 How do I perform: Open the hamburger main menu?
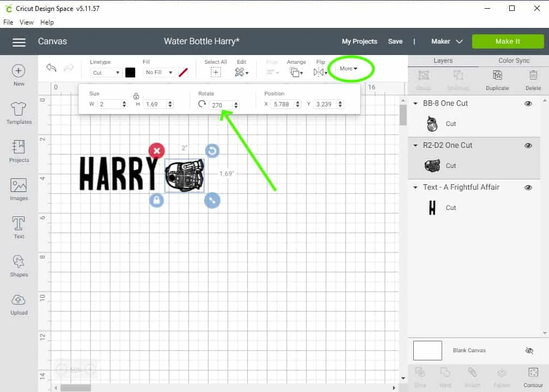point(19,42)
